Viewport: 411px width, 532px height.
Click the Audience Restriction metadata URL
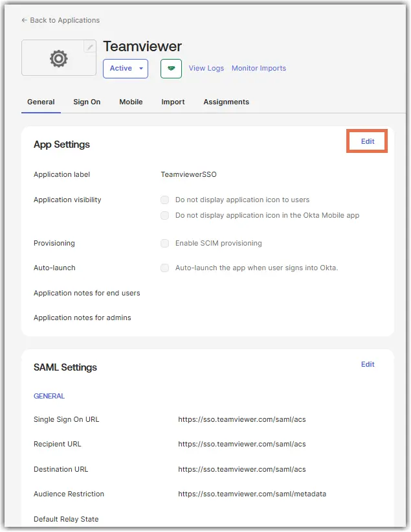pyautogui.click(x=252, y=494)
